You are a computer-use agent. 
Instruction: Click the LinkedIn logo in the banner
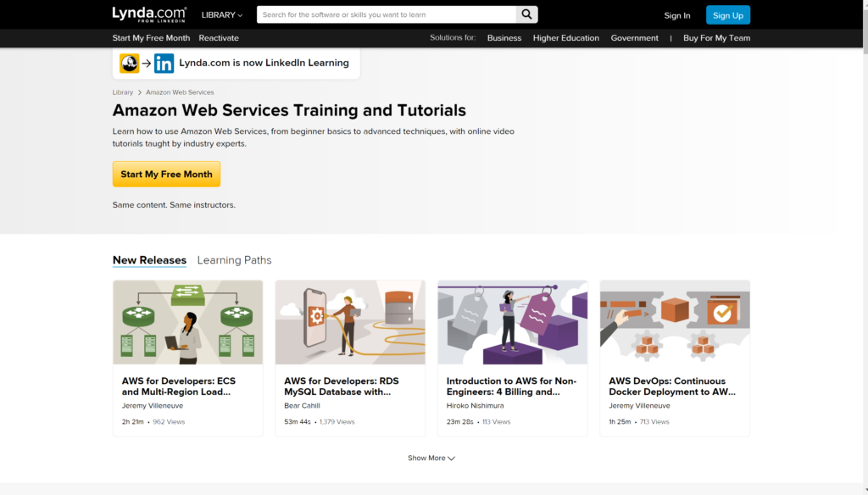pyautogui.click(x=162, y=63)
